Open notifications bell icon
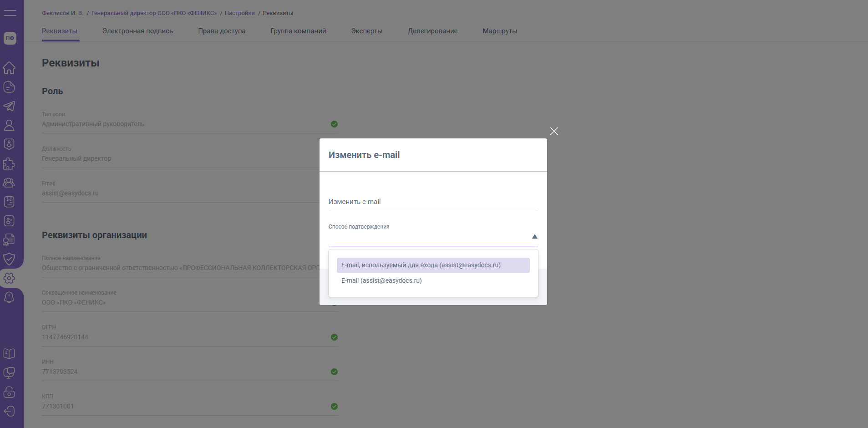 [x=9, y=297]
